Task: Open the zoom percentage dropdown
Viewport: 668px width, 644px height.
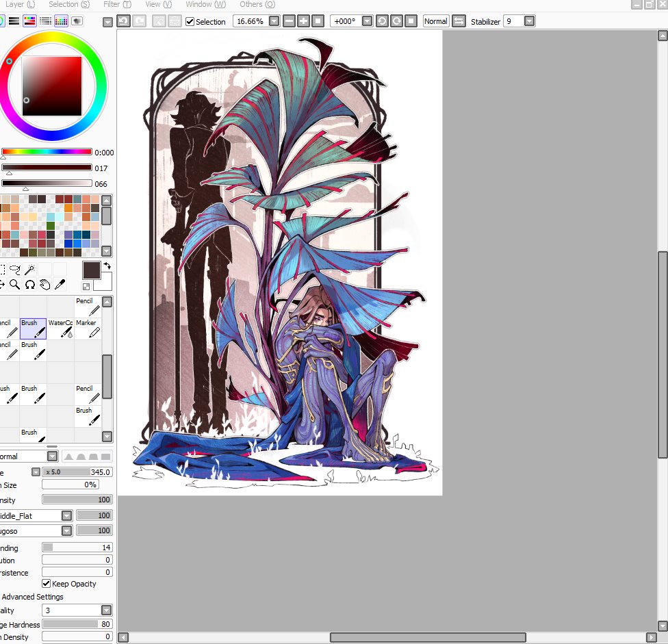Action: tap(274, 21)
